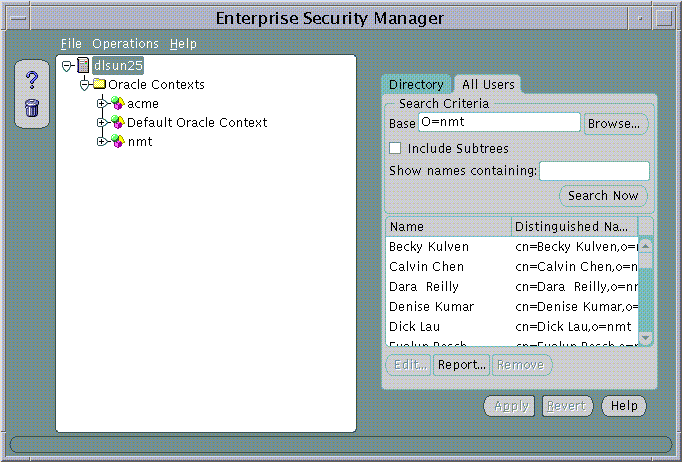Expand the nmt context node
Viewport: 682px width, 462px height.
point(101,141)
